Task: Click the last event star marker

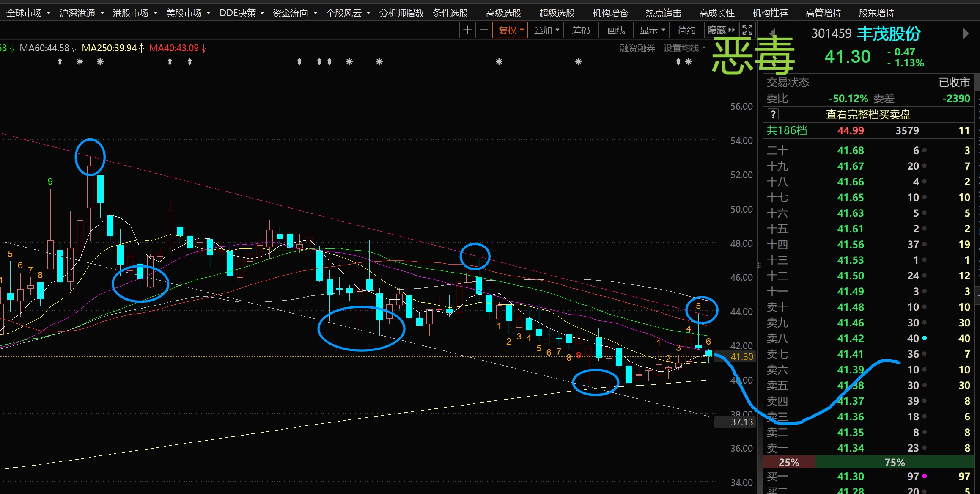Action: point(689,62)
